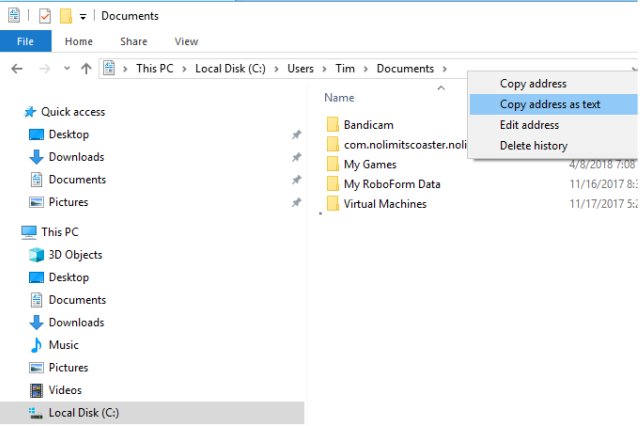Click the My Games folder name
The width and height of the screenshot is (640, 426).
(x=370, y=164)
